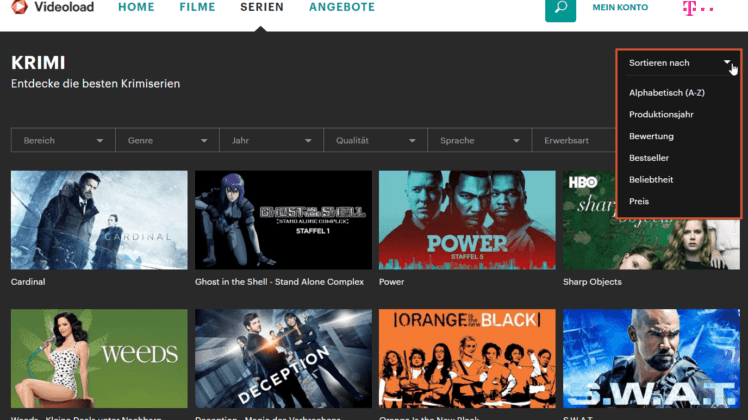
Task: Choose Produktionsjahr sort option
Action: click(661, 115)
